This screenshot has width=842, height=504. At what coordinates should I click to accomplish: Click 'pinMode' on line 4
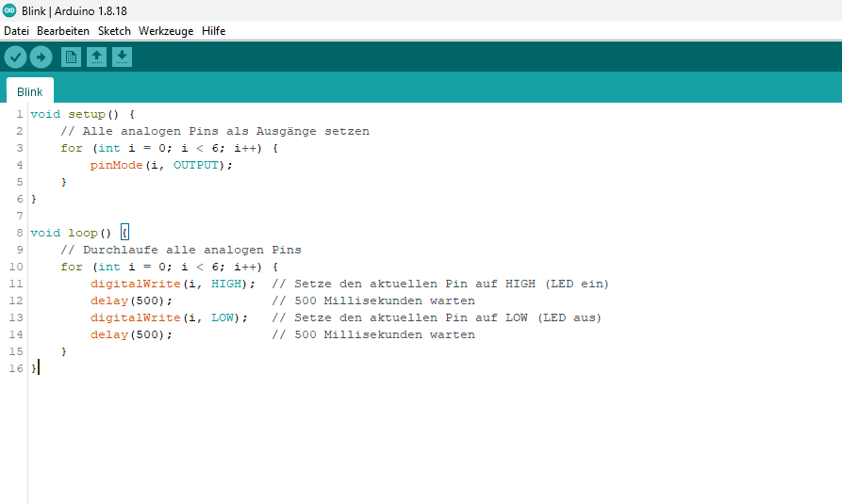click(x=117, y=165)
